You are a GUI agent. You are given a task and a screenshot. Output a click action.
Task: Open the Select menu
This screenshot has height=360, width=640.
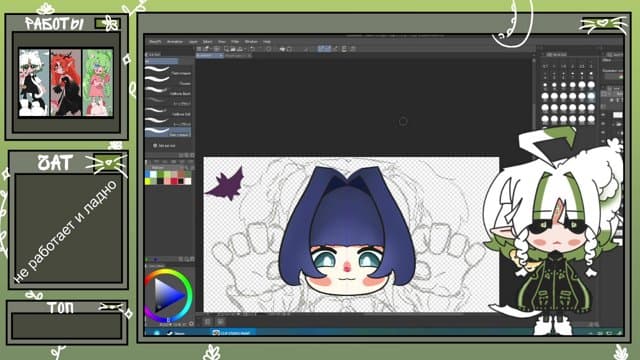(207, 42)
